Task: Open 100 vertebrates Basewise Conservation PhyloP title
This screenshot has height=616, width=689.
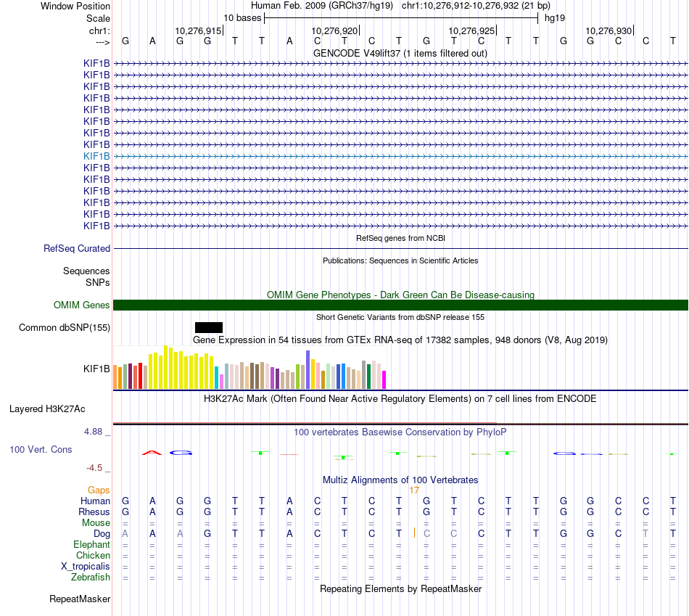Action: 400,432
